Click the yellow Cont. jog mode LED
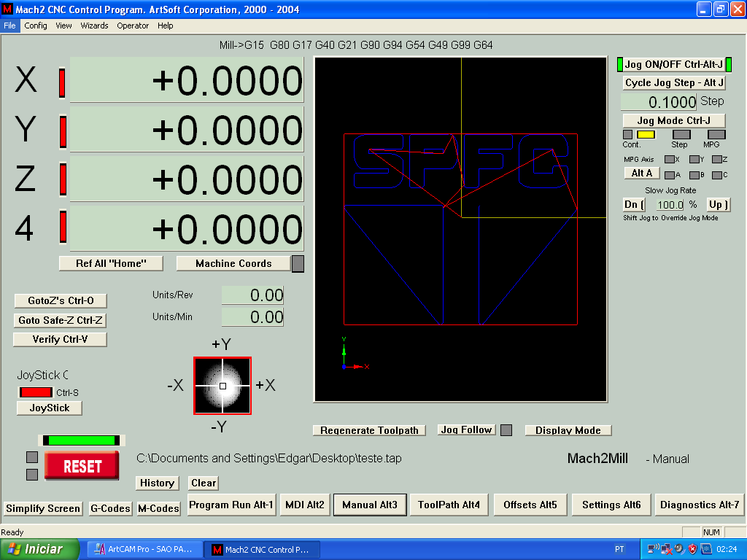Image resolution: width=747 pixels, height=560 pixels. (646, 135)
